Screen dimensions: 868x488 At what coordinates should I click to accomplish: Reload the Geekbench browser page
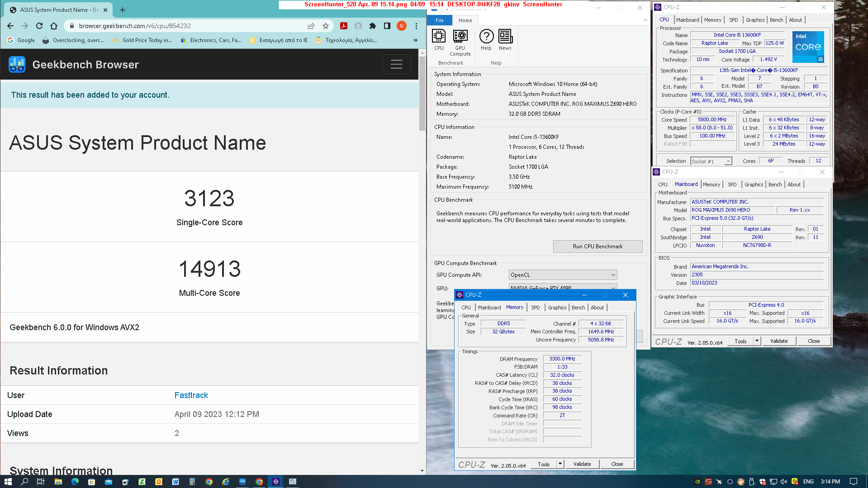coord(39,26)
